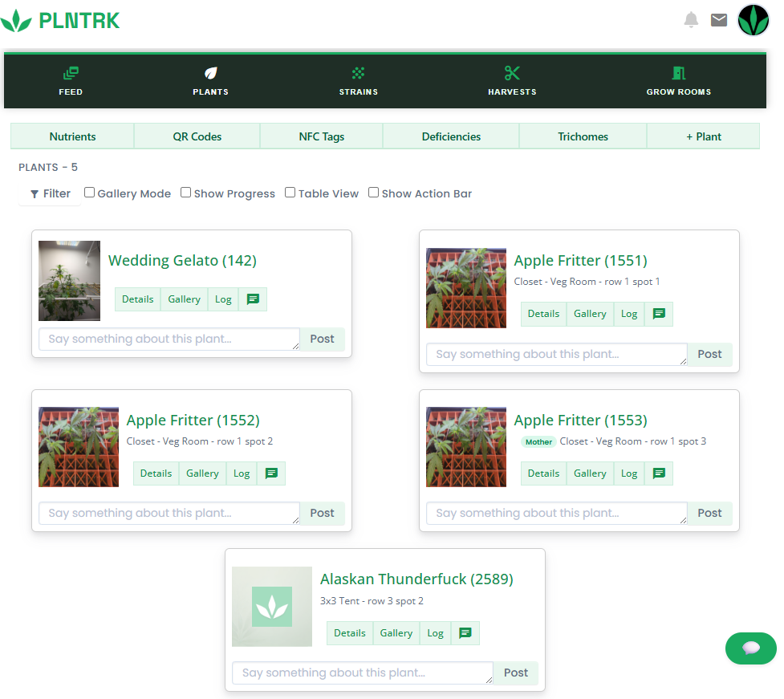Enable the Gallery Mode checkbox
Viewport: 784px width, 699px height.
click(x=90, y=193)
